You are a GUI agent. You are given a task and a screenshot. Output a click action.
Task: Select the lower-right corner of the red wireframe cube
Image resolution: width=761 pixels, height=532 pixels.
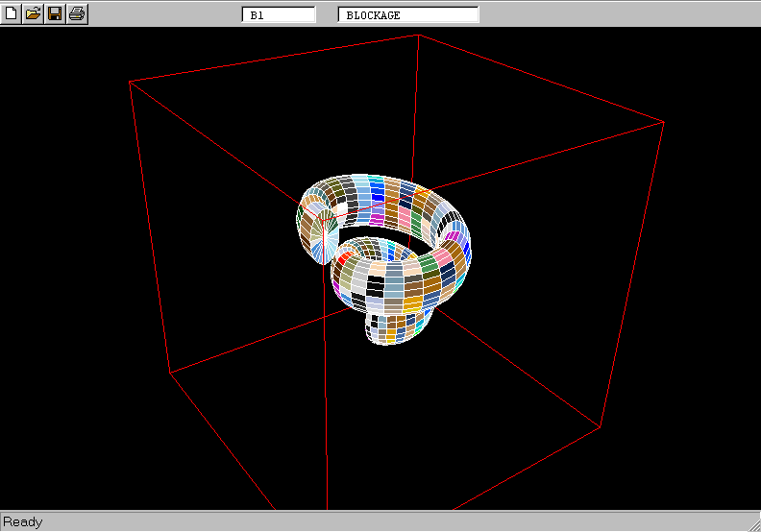601,427
